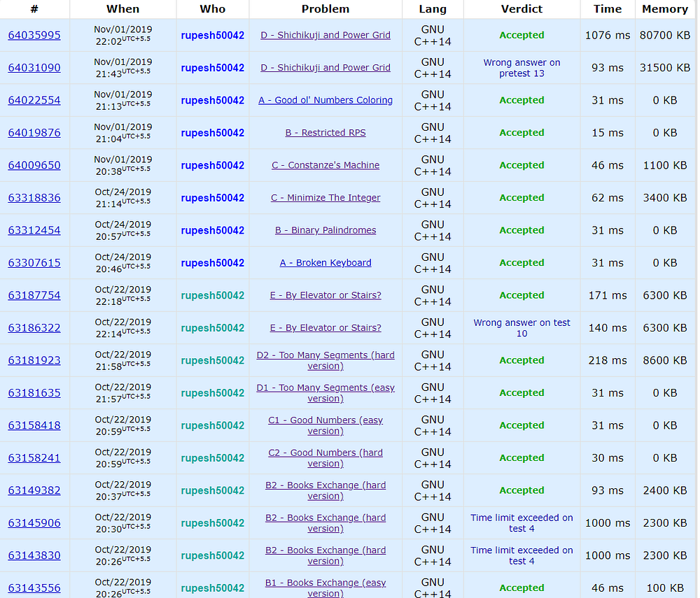Open D - Shichikuji and Power Grid wrong answer row

click(325, 68)
